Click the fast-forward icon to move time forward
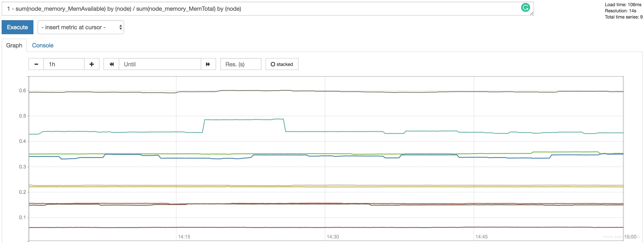Image resolution: width=644 pixels, height=243 pixels. click(208, 64)
